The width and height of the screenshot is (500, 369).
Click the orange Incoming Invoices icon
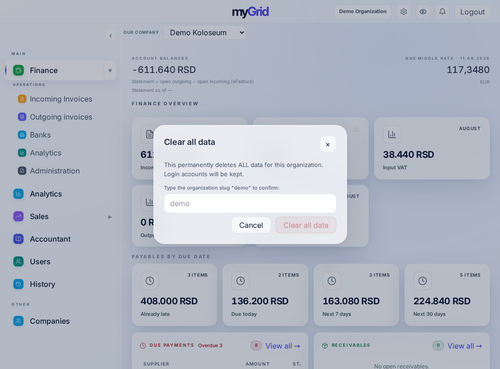point(22,99)
